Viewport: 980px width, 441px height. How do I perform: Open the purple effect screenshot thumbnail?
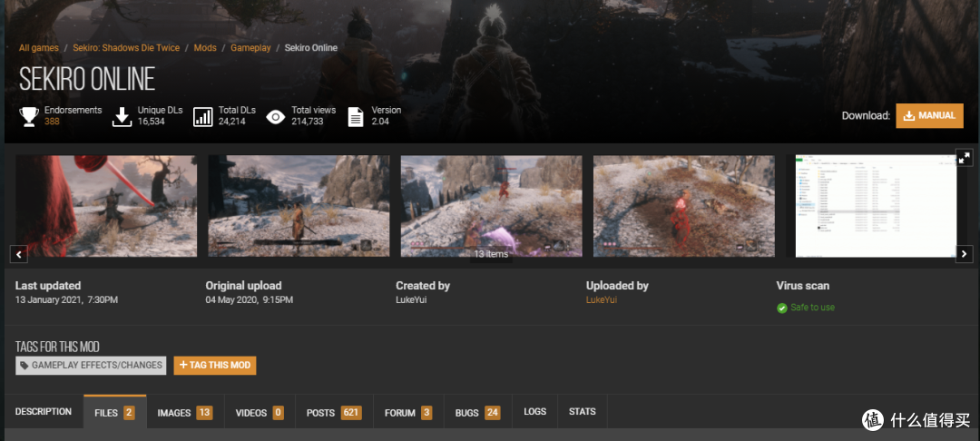[x=491, y=206]
